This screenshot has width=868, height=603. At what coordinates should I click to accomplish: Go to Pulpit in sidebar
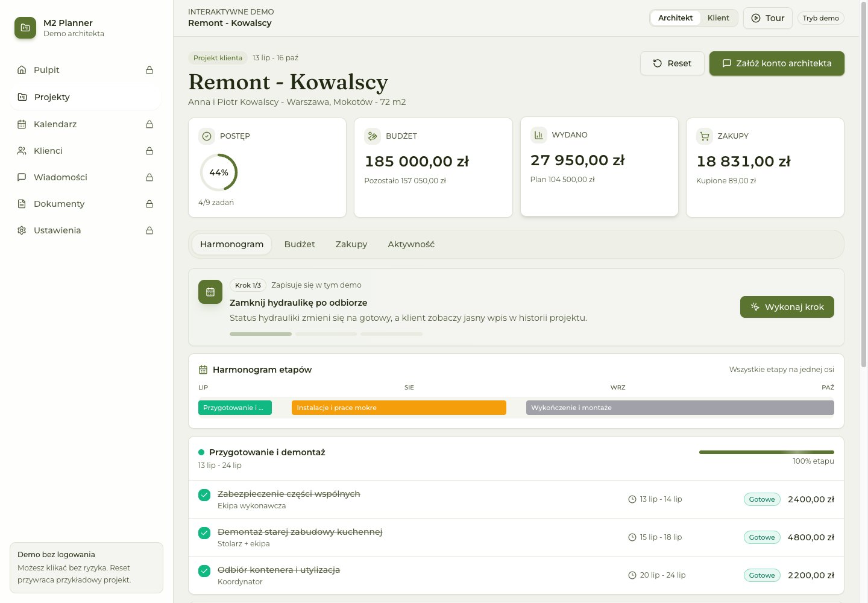click(86, 70)
